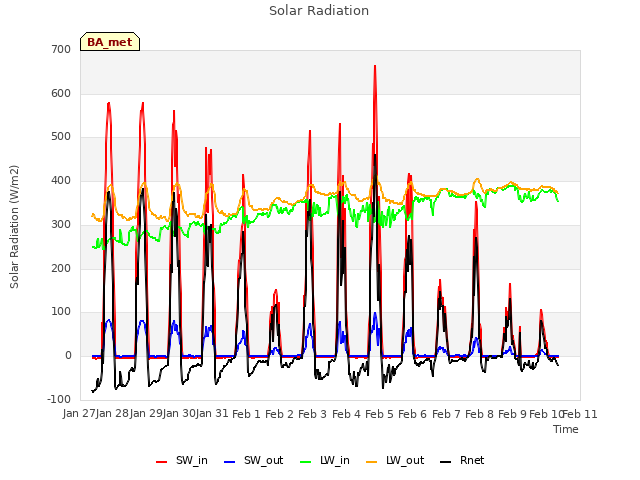640x480 pixels.
Task: Click the Solar Radiation chart title
Action: click(319, 11)
